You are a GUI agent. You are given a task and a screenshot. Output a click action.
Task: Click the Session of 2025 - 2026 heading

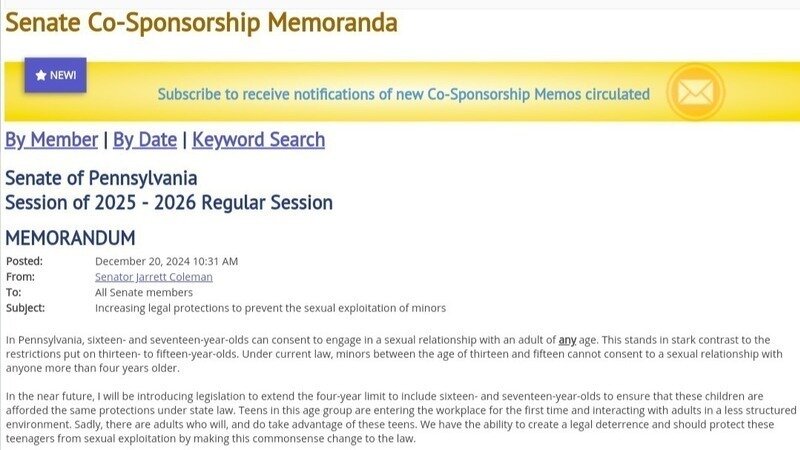pos(169,203)
